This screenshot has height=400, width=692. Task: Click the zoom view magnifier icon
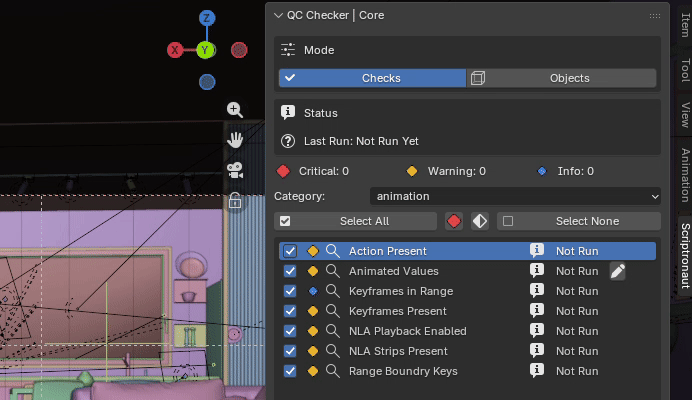235,110
